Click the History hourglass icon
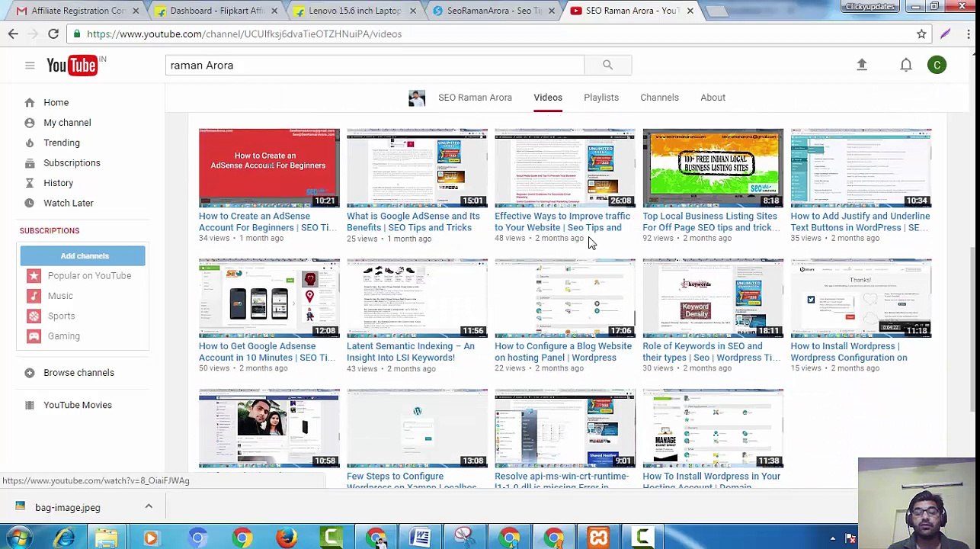The height and width of the screenshot is (549, 980). point(29,183)
